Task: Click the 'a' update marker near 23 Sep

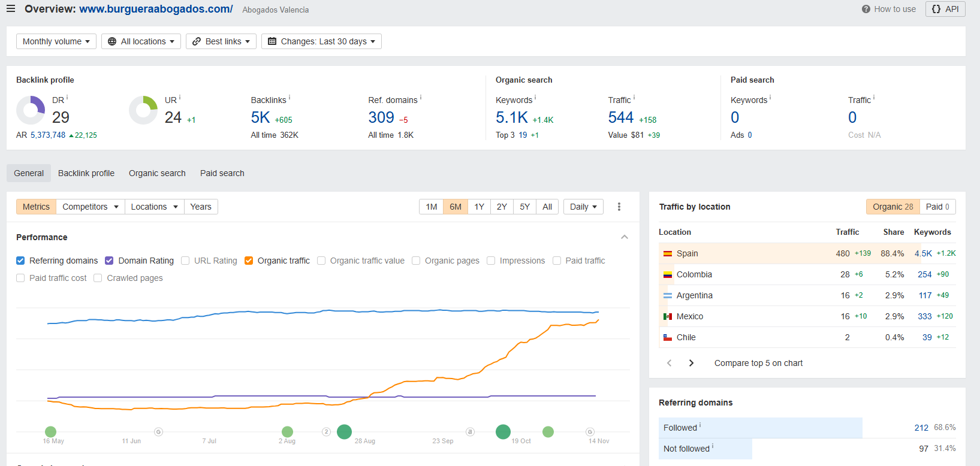Action: click(x=470, y=431)
